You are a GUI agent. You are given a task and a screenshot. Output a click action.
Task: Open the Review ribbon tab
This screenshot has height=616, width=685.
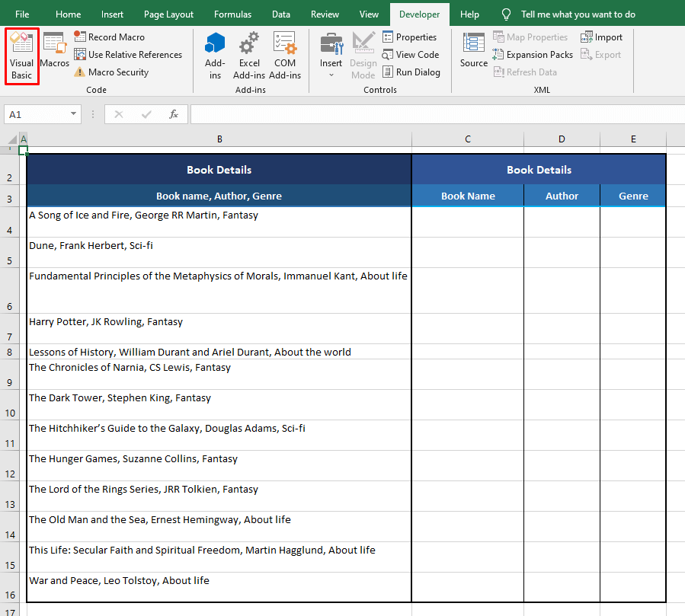point(325,14)
